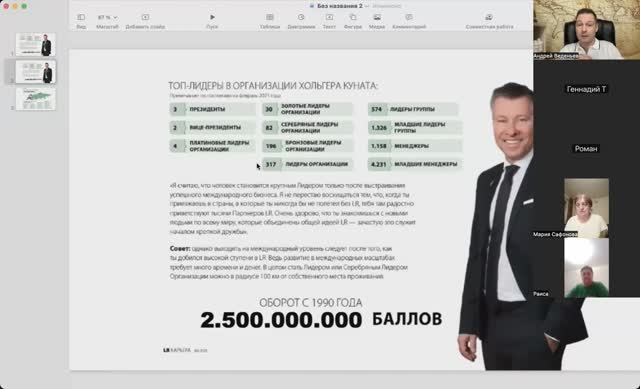Open the Фигура (Shape) icon
The width and height of the screenshot is (640, 389).
point(353,17)
